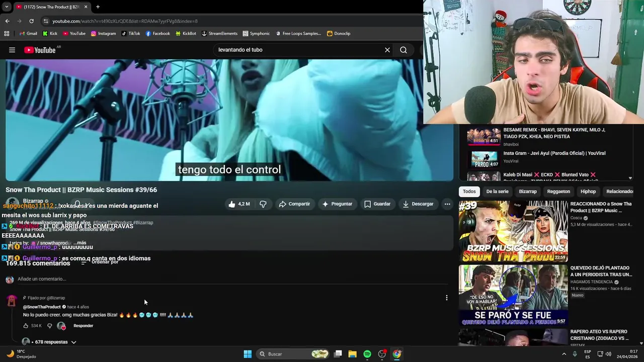
Task: Expand the description via '...más'
Action: pos(79,243)
